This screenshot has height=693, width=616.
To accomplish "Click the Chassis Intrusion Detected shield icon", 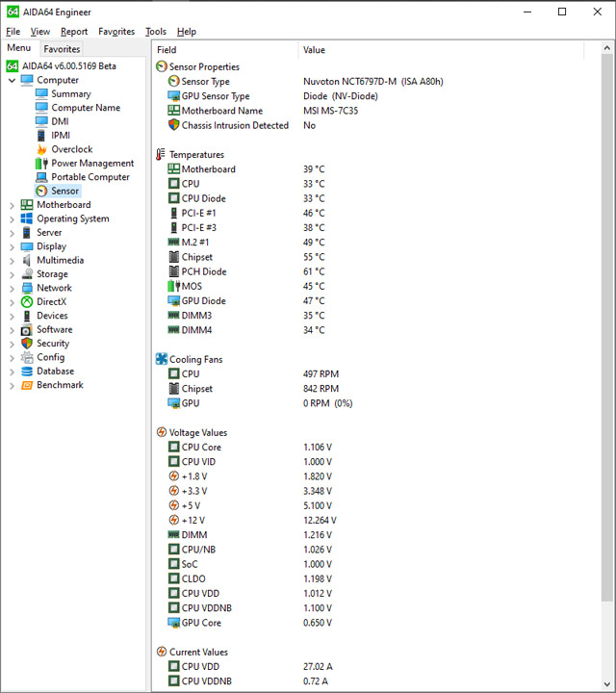I will [174, 125].
